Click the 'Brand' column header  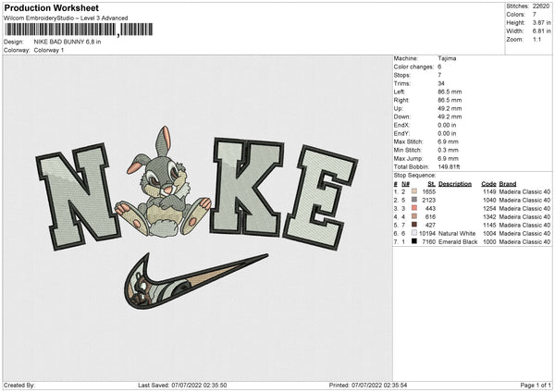click(508, 184)
